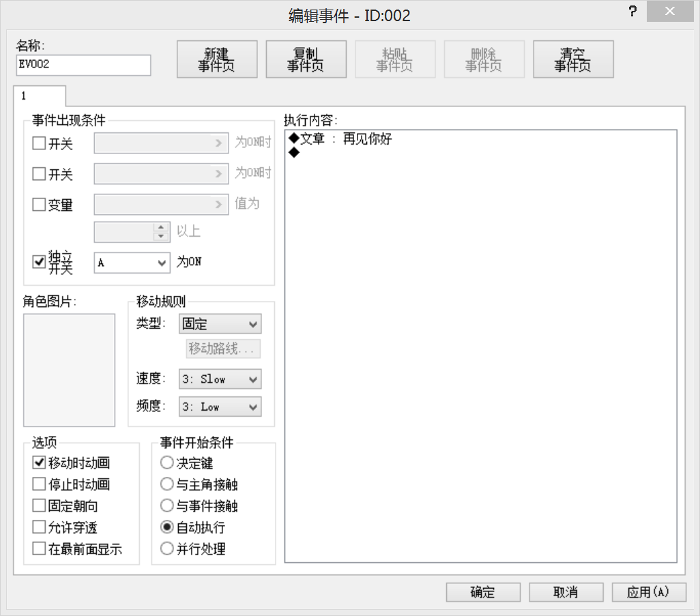Uncheck the 移动时动画 option
700x616 pixels.
tap(40, 463)
